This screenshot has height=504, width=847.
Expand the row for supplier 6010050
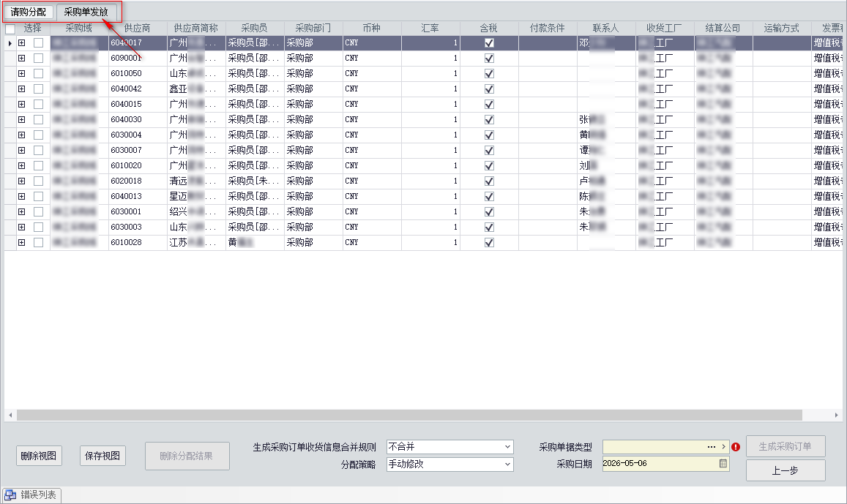click(22, 73)
